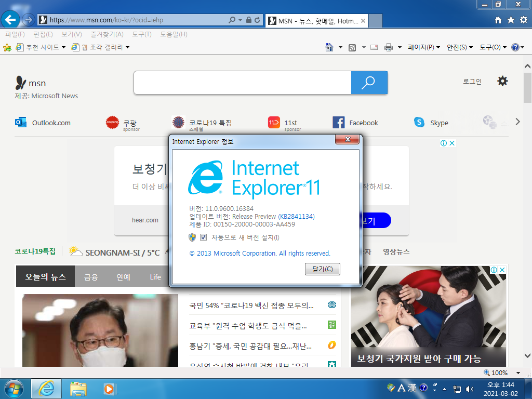Click command bar Home page icon

[x=329, y=47]
